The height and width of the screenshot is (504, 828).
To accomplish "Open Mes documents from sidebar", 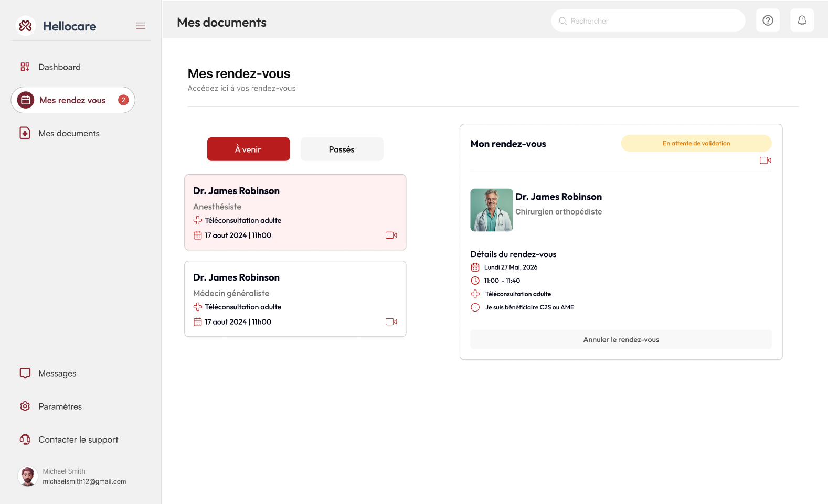I will point(69,133).
